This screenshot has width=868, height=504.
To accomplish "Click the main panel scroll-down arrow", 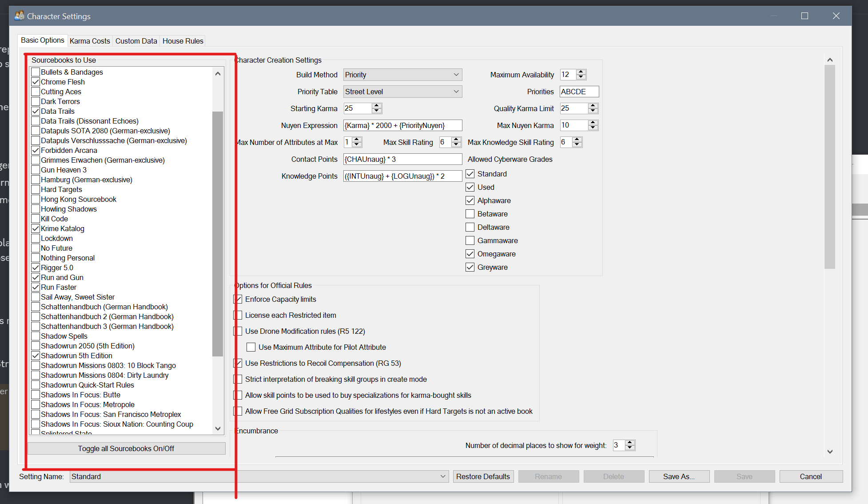I will tap(830, 452).
